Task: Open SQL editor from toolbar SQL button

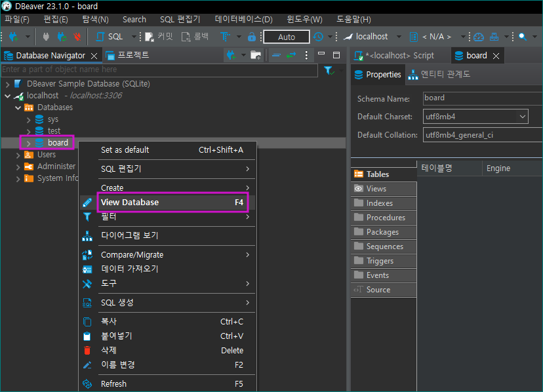Action: [x=110, y=37]
